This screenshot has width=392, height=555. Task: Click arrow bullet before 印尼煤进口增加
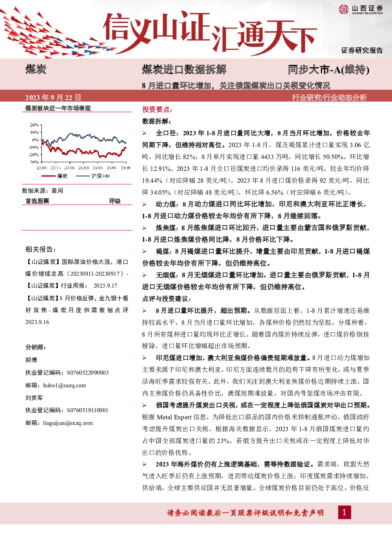[145, 358]
